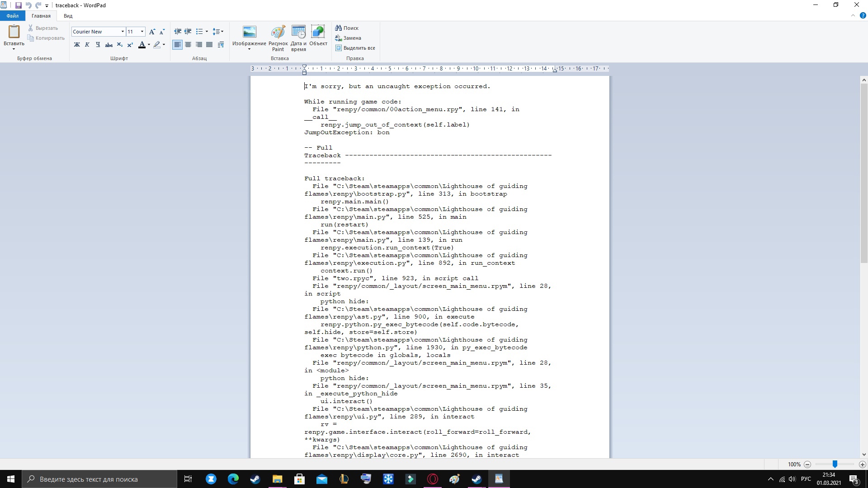Apply the strikethrough formatting icon
This screenshot has height=488, width=868.
[x=108, y=45]
